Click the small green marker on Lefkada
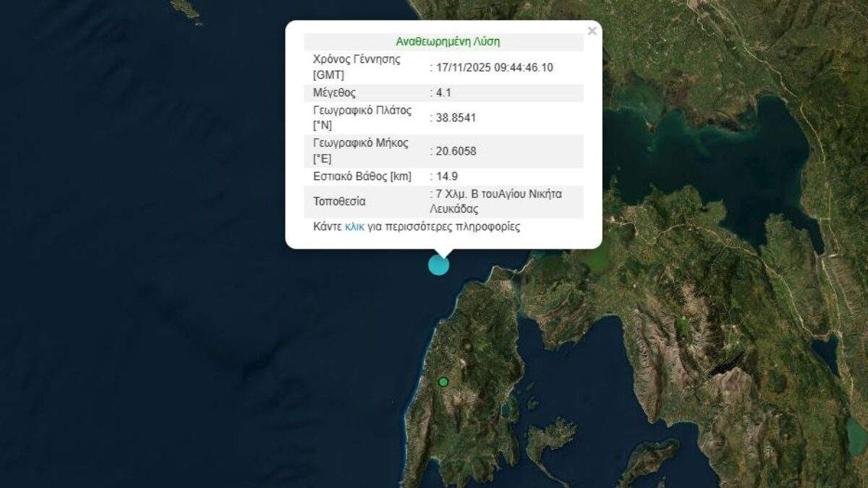The height and width of the screenshot is (488, 868). (x=443, y=382)
